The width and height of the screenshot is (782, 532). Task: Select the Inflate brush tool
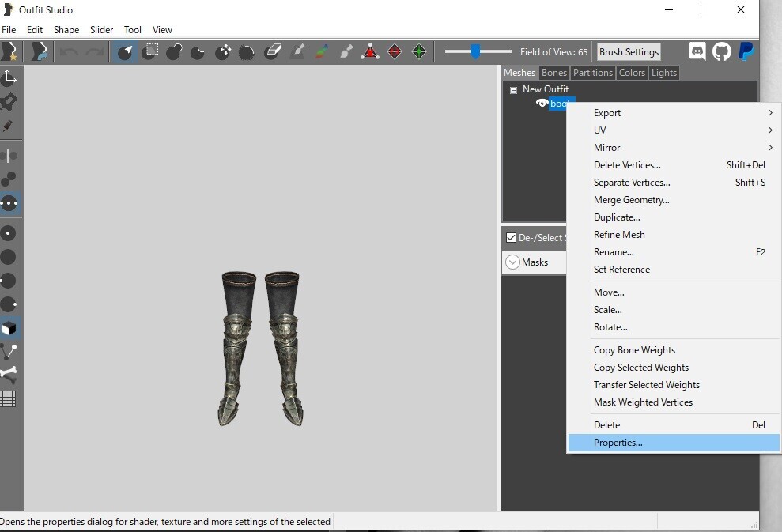click(x=173, y=51)
